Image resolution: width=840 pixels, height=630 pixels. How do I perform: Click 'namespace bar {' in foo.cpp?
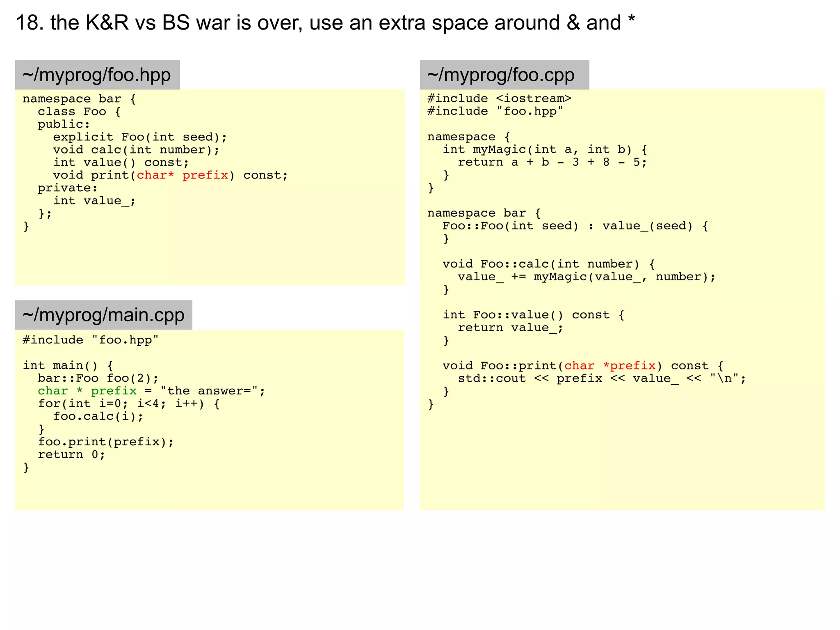(x=484, y=213)
